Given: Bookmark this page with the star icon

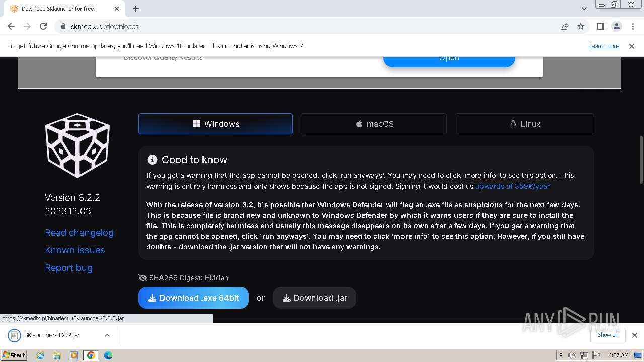Looking at the screenshot, I should (x=581, y=26).
